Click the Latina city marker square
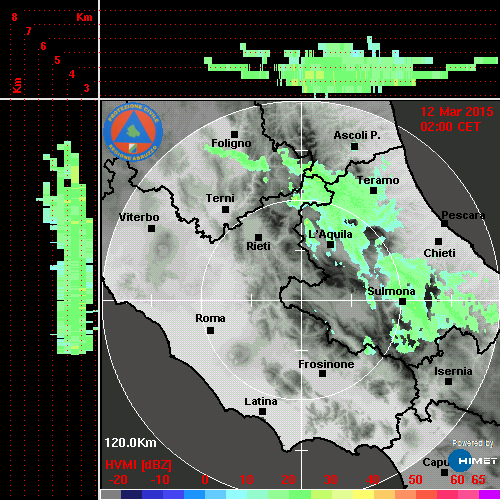Screen dimensions: 500x500 [x=262, y=411]
